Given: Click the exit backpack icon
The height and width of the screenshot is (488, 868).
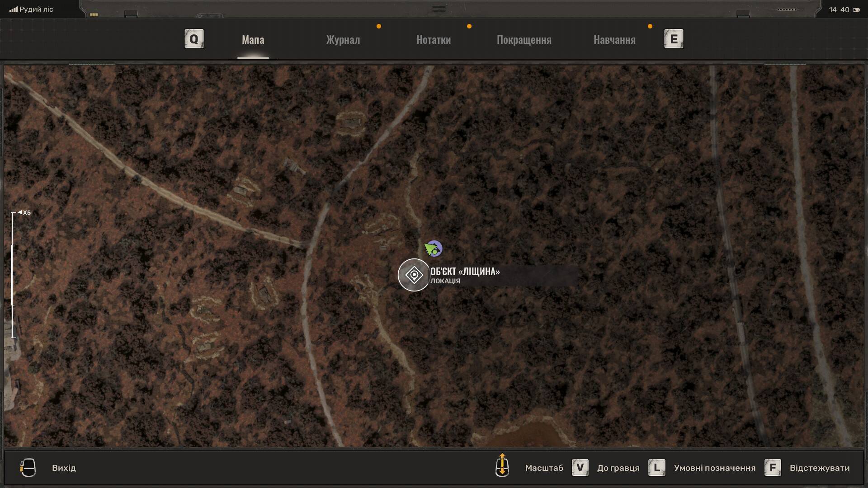Looking at the screenshot, I should [x=28, y=468].
